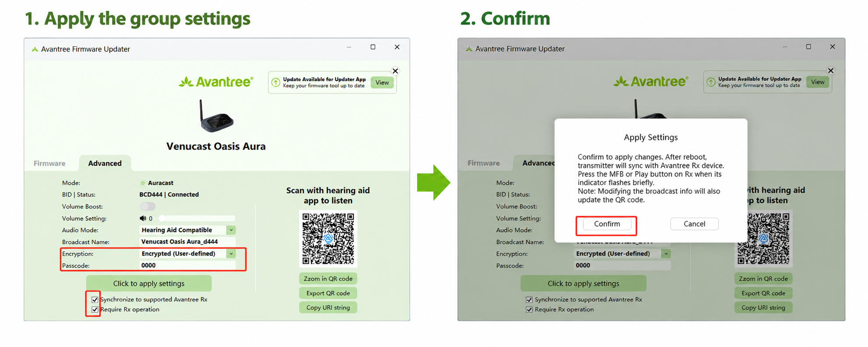Zoom in the QR code in step 2

pos(763,279)
